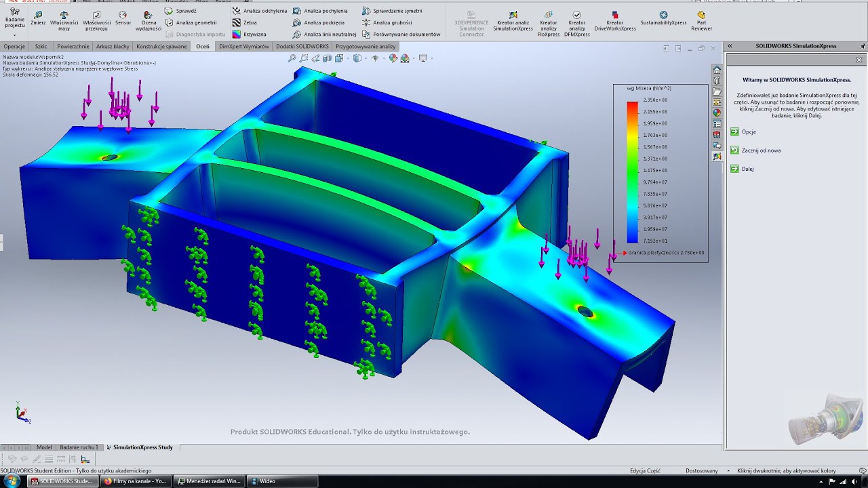
Task: Click Zacznij od nowa button
Action: click(755, 150)
